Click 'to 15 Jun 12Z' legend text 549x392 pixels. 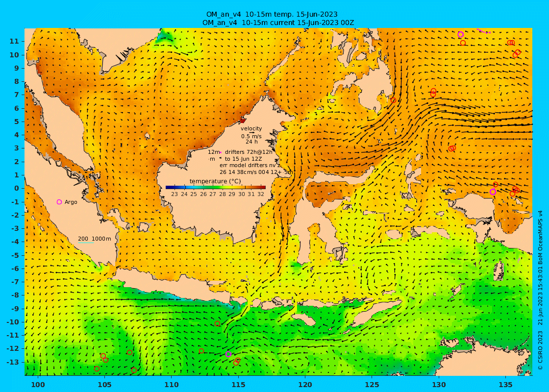tap(242, 159)
